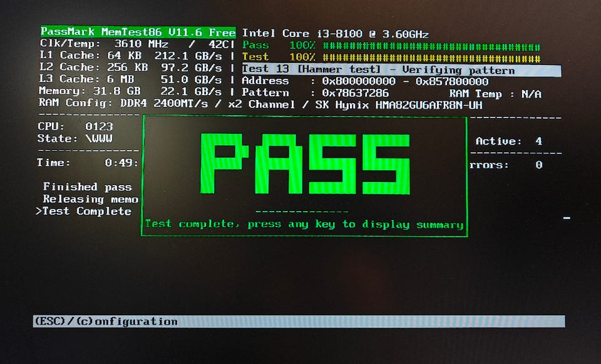
Task: Click the RAM Config DDR4 2400MT/s line
Action: [260, 104]
